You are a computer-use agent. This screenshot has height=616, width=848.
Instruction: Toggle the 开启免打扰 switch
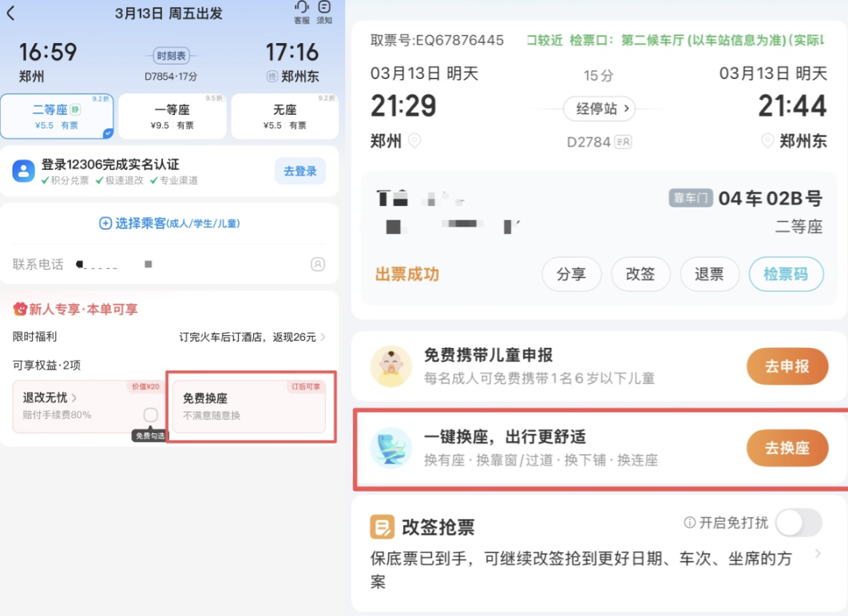click(798, 523)
